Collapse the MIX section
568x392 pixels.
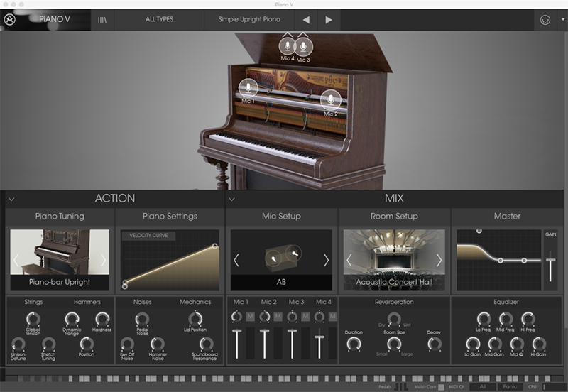[x=232, y=199]
